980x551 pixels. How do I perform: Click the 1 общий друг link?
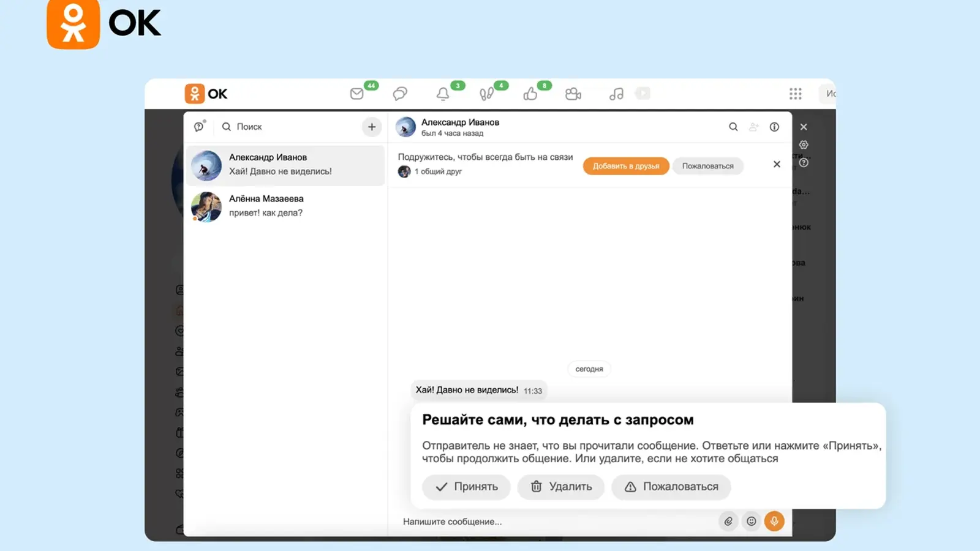[430, 172]
